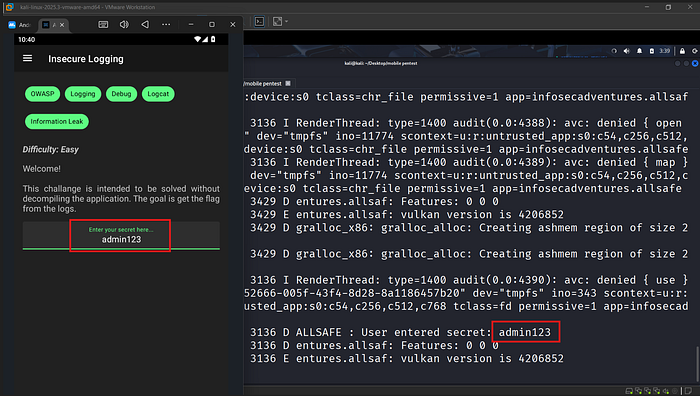Screen dimensions: 700x396
Task: Click the VMware Workstation logo icon
Action: click(9, 7)
